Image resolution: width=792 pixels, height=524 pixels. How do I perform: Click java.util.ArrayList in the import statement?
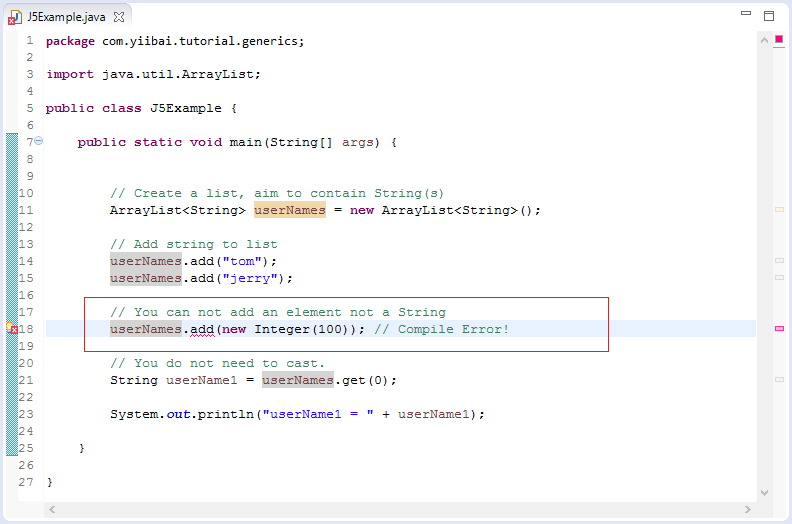pyautogui.click(x=178, y=74)
